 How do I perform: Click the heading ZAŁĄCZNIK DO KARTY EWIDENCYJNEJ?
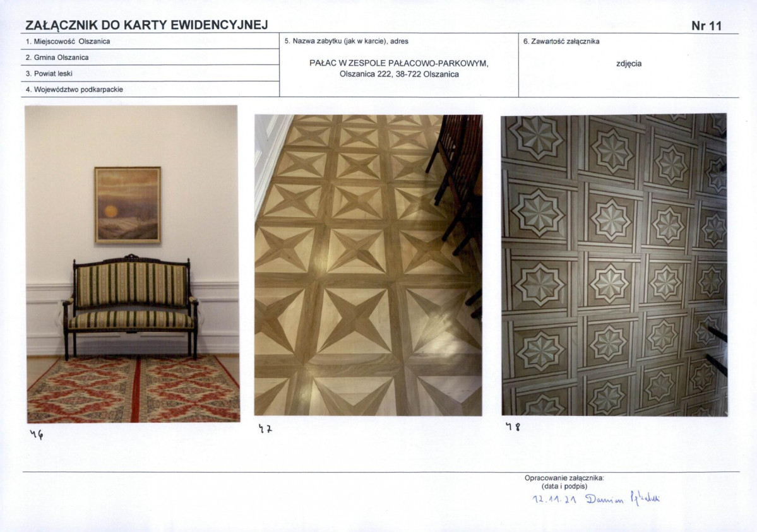146,25
